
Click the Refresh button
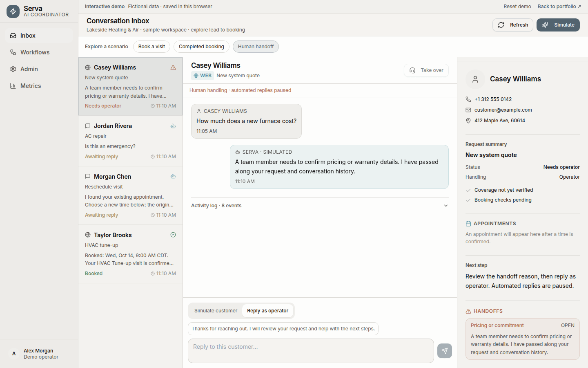point(513,25)
